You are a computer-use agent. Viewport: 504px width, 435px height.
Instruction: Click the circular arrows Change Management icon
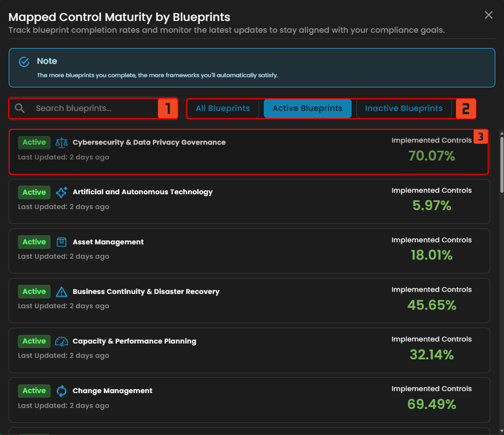click(61, 391)
